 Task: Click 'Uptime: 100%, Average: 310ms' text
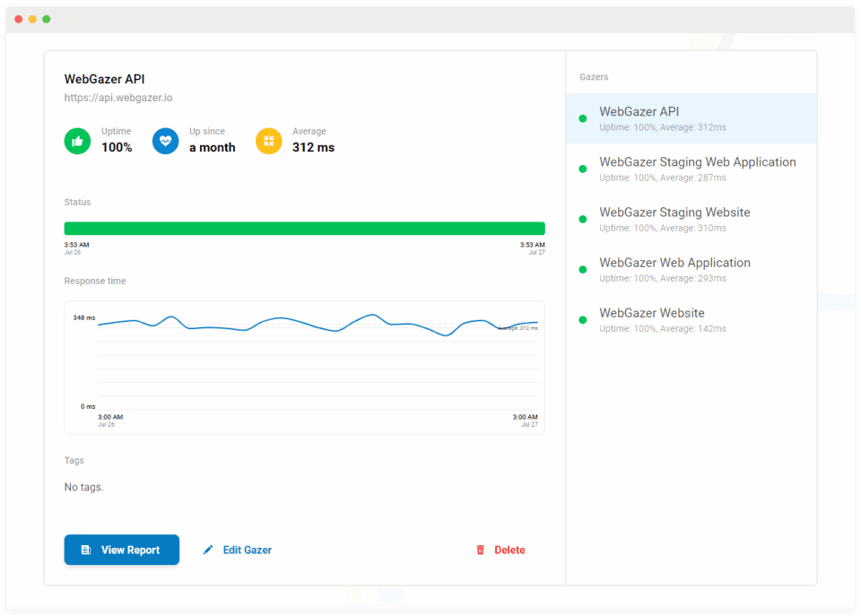[x=662, y=228]
